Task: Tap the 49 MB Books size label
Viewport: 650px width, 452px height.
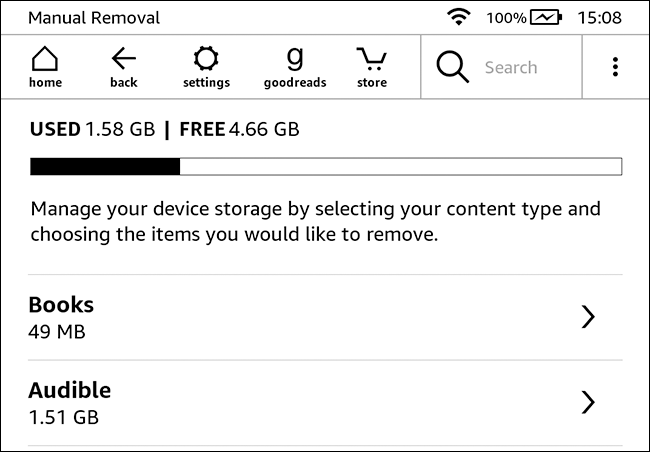Action: tap(56, 331)
